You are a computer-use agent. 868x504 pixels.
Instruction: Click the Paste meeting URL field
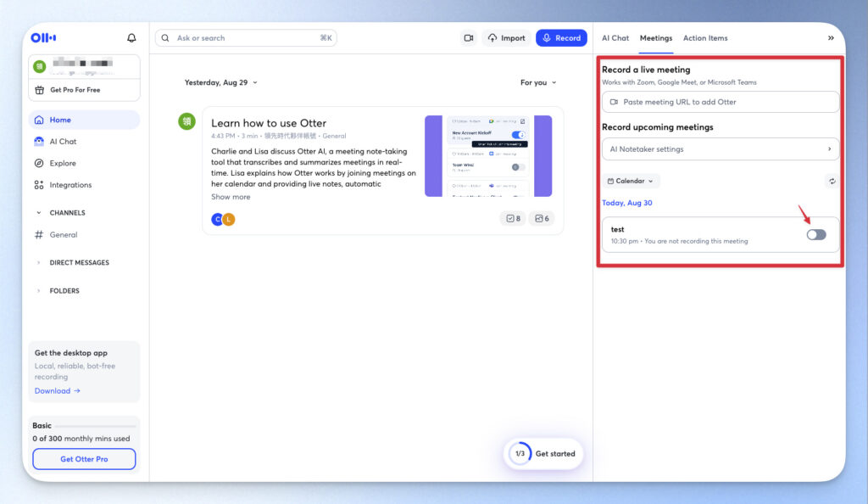(721, 102)
